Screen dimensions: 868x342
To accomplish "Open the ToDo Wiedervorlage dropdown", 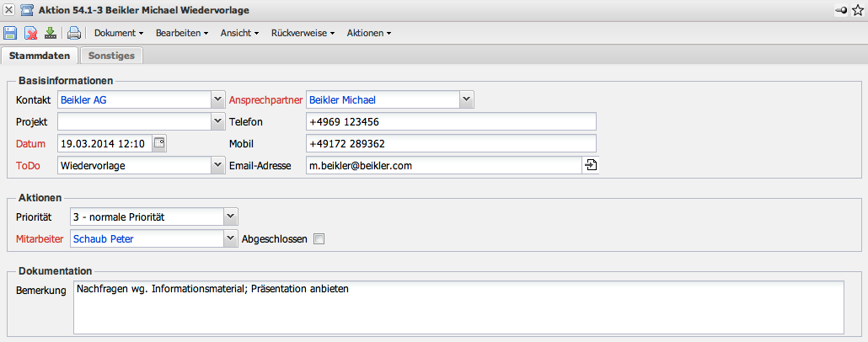I will tap(216, 166).
